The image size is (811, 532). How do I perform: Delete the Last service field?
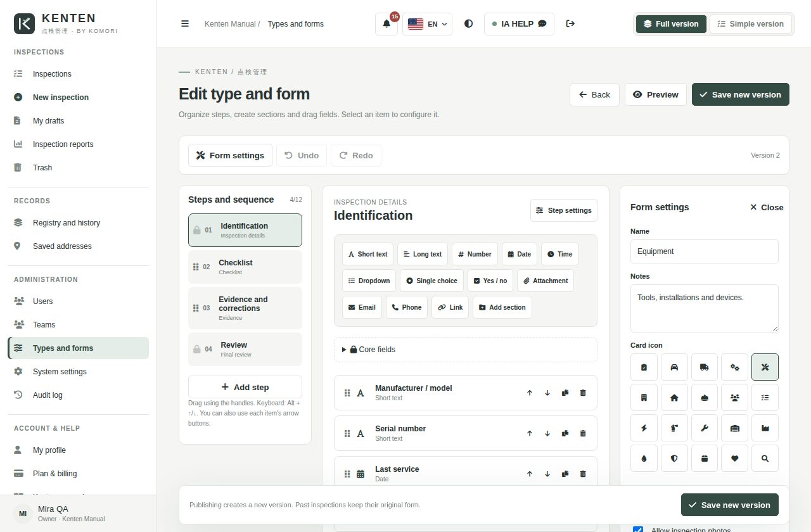tap(583, 474)
